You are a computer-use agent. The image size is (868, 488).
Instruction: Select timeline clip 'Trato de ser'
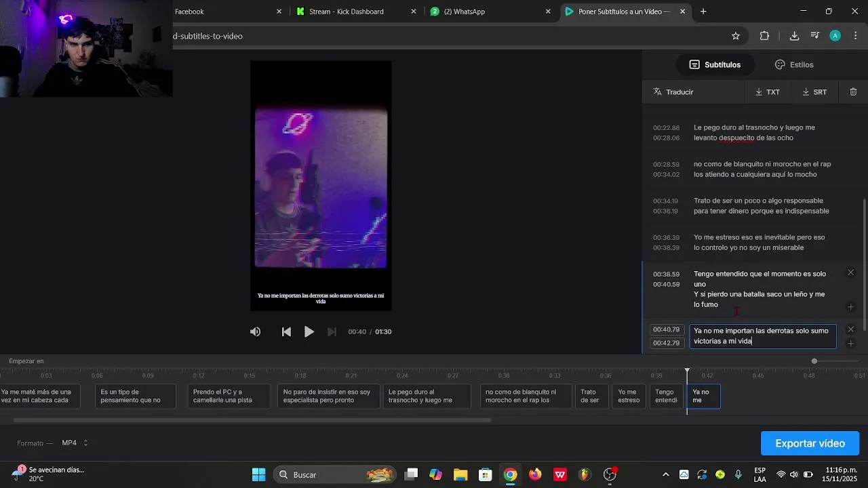coord(591,396)
